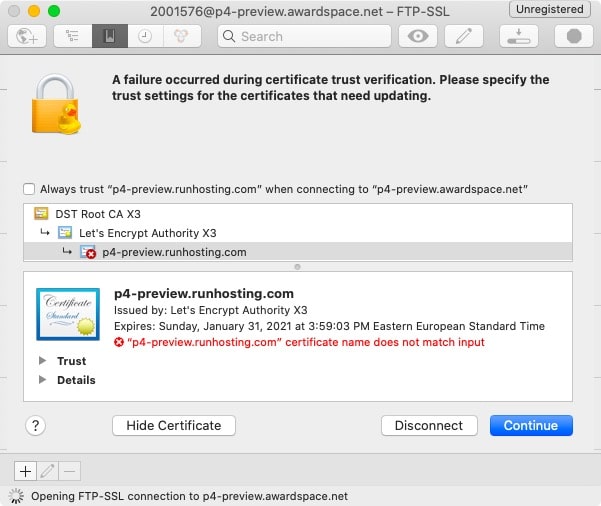Image resolution: width=601 pixels, height=506 pixels.
Task: Enable Always trust p4-preview.runhosting.com checkbox
Action: click(x=29, y=189)
